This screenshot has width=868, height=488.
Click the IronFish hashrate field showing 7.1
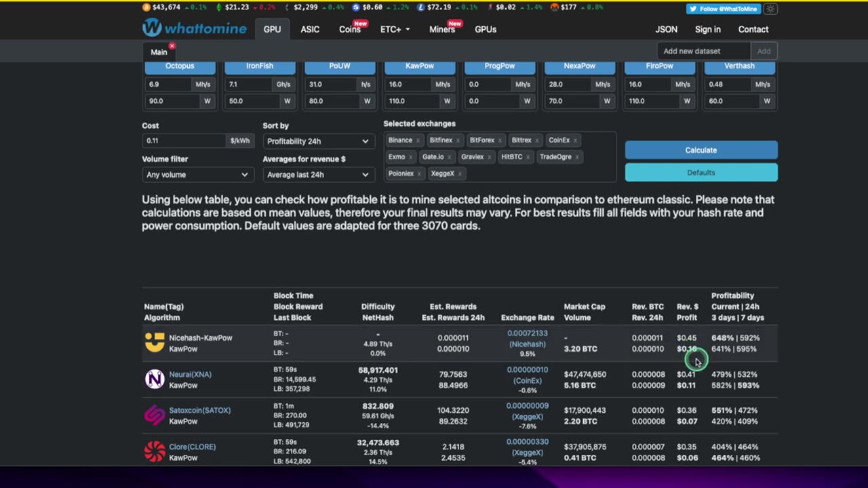click(250, 84)
